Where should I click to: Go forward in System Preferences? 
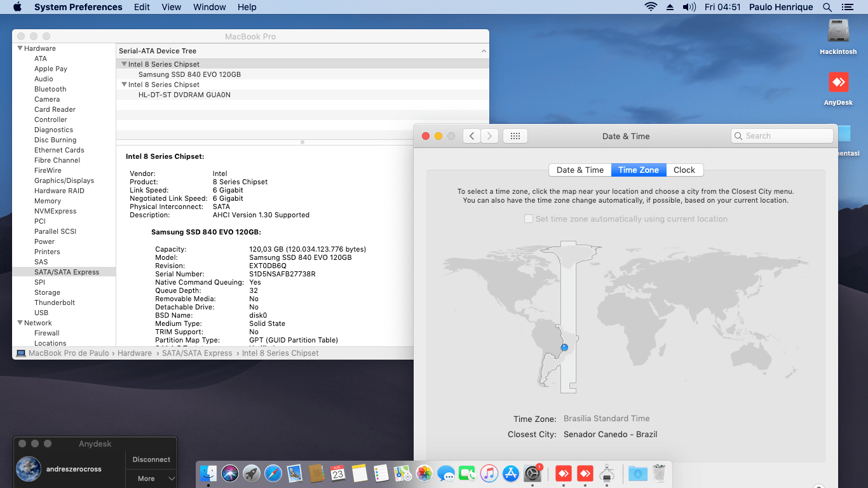click(x=489, y=136)
